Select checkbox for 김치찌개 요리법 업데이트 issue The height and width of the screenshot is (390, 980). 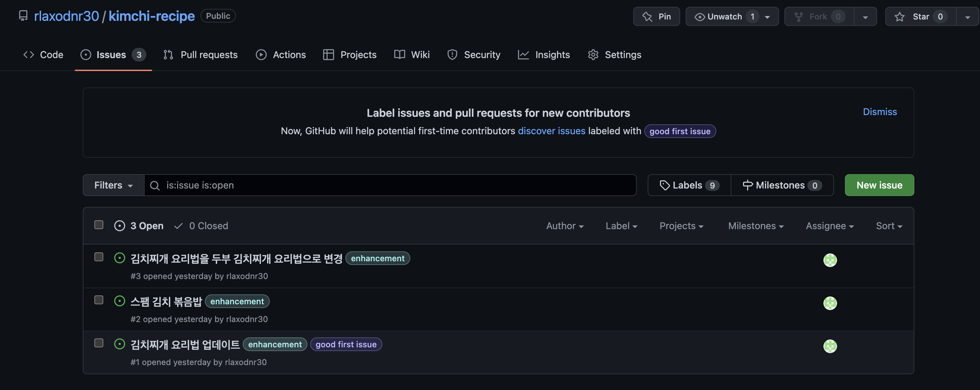pos(99,343)
